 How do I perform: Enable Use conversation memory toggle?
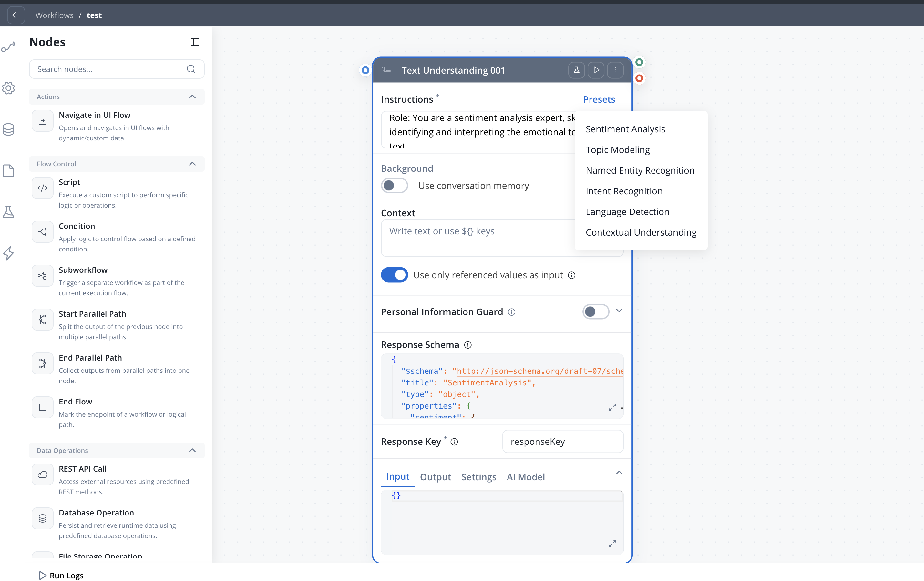394,186
